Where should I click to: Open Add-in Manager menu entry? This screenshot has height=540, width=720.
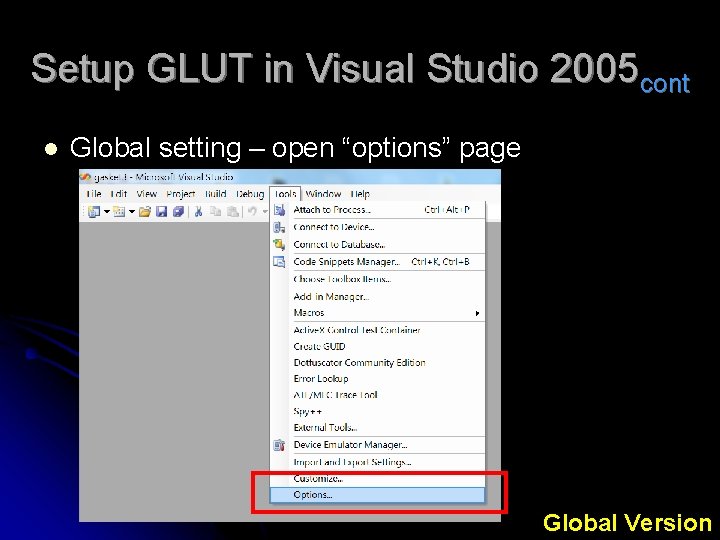(x=377, y=297)
